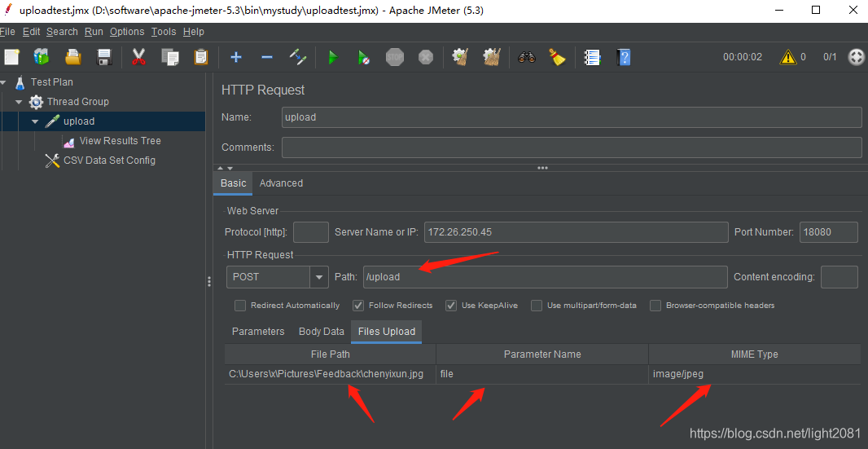Click the Path field with /upload
The height and width of the screenshot is (449, 868).
tap(546, 276)
